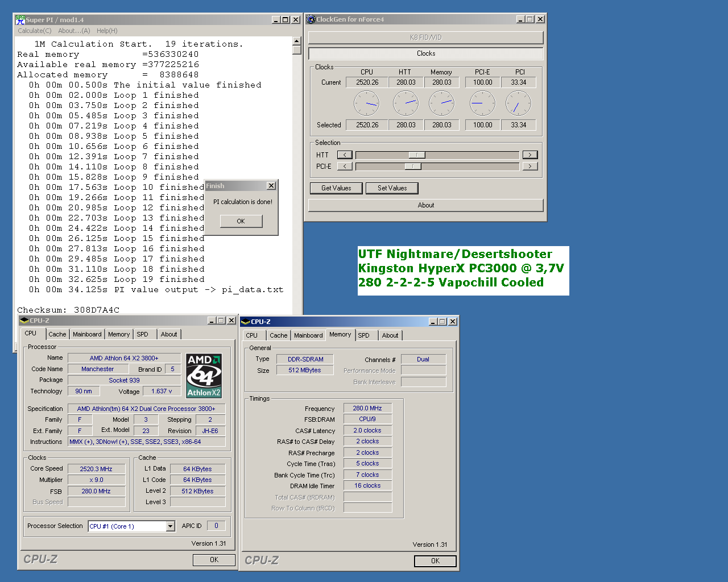Switch to Cache tab in left CPU-Z
728x582 pixels.
pyautogui.click(x=57, y=334)
